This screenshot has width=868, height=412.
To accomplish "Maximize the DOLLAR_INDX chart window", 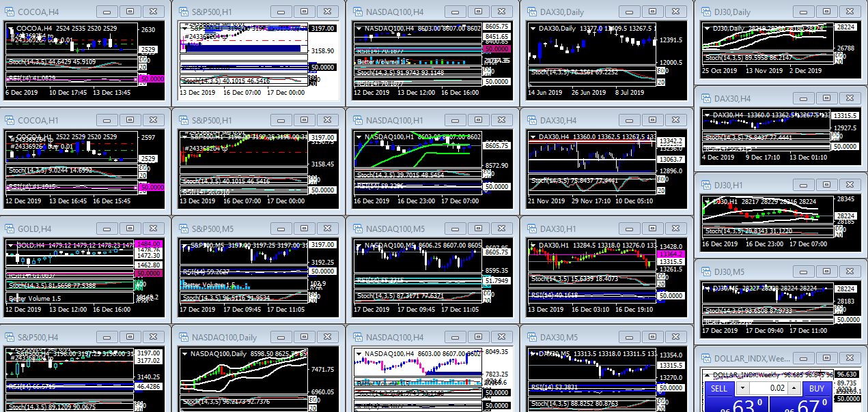I will (x=826, y=358).
